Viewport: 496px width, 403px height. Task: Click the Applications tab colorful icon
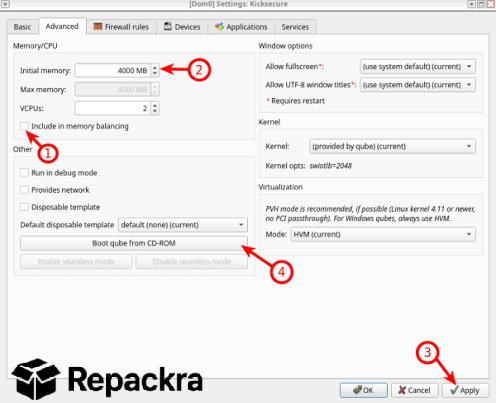pos(219,27)
